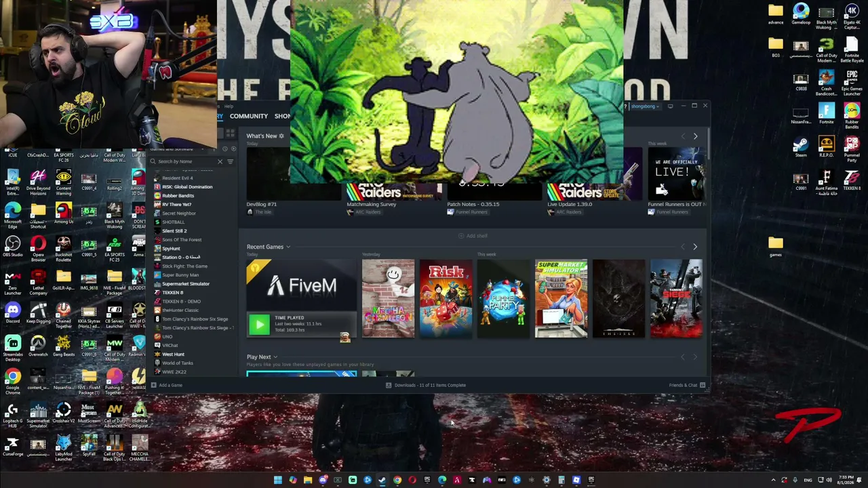Open the Crash Bandicoot desktop icon

[x=826, y=83]
